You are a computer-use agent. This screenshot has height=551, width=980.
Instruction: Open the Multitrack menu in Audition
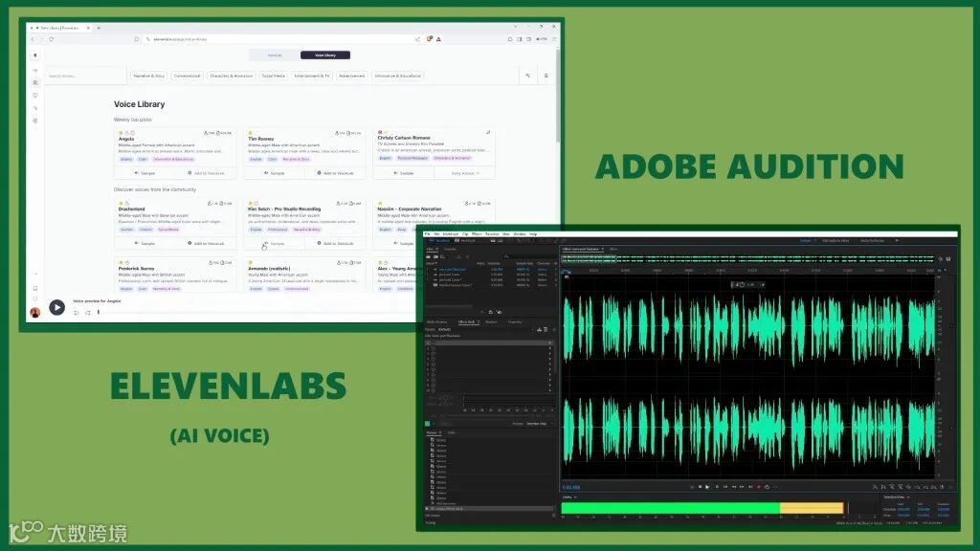[450, 234]
